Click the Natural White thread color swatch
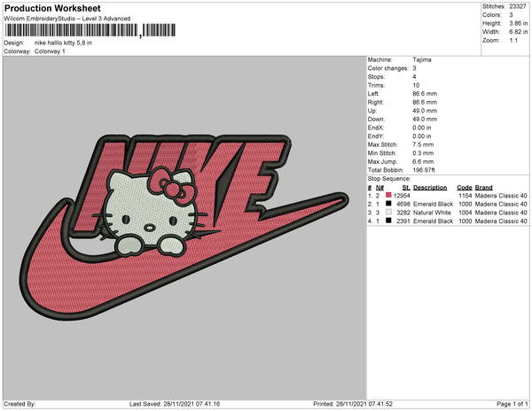 (388, 212)
